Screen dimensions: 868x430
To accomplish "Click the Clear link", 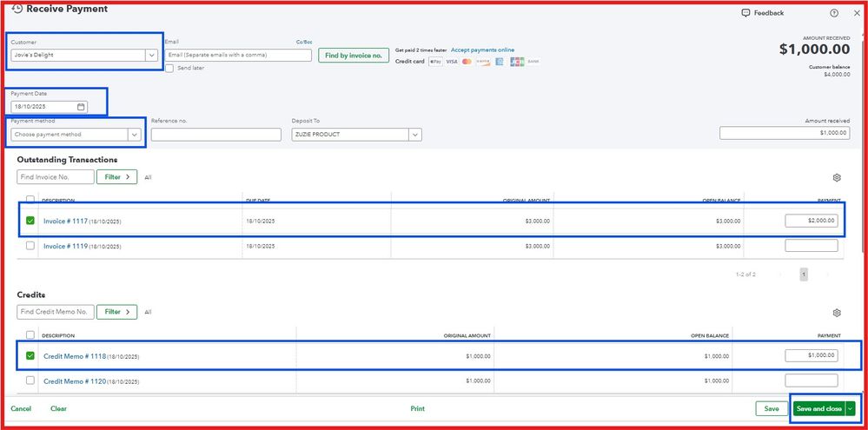I will (x=59, y=409).
